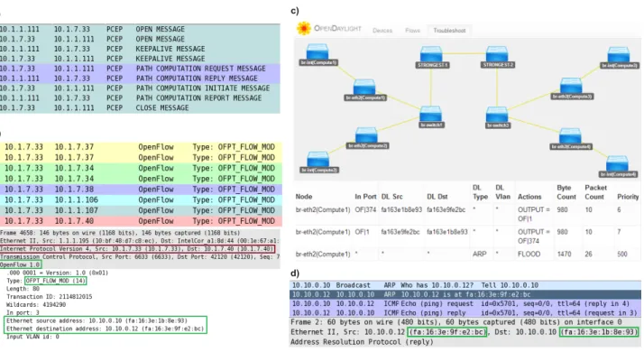Click the FLOOD action cell
644x352 pixels.
click(529, 255)
